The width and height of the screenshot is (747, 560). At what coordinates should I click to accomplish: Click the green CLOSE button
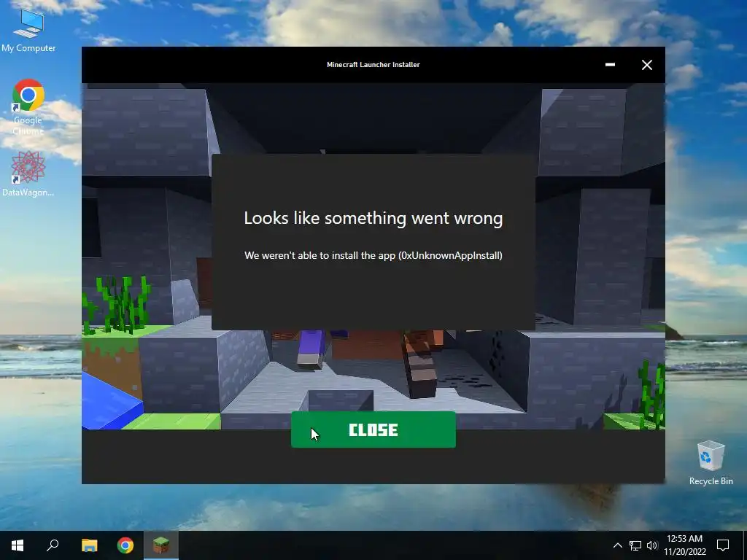point(373,429)
